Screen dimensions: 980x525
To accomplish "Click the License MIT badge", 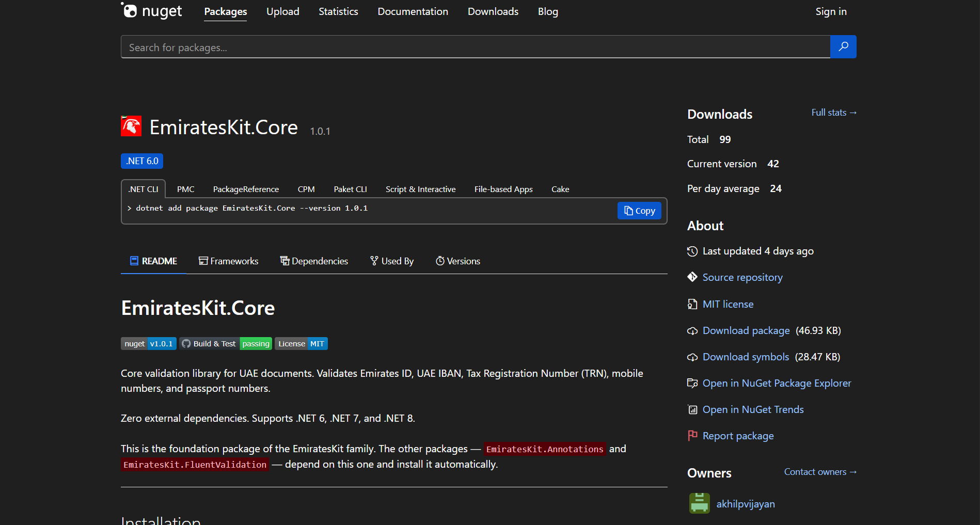I will coord(301,344).
